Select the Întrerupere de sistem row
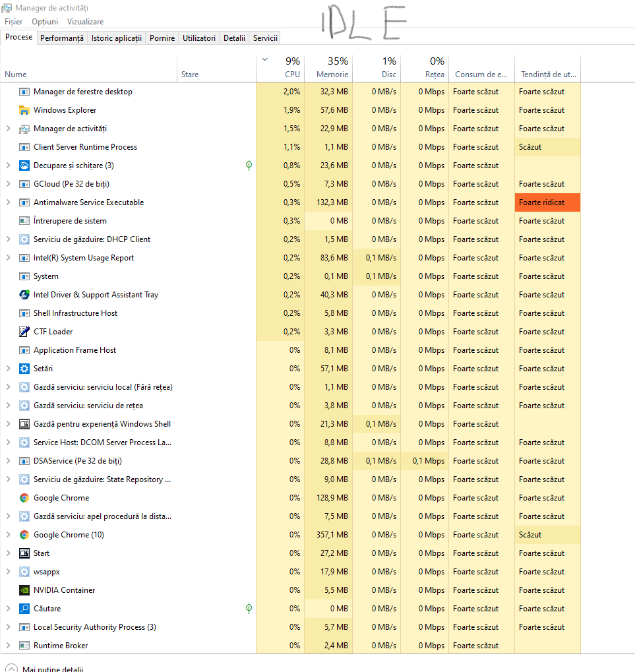This screenshot has width=635, height=672. tap(291, 221)
